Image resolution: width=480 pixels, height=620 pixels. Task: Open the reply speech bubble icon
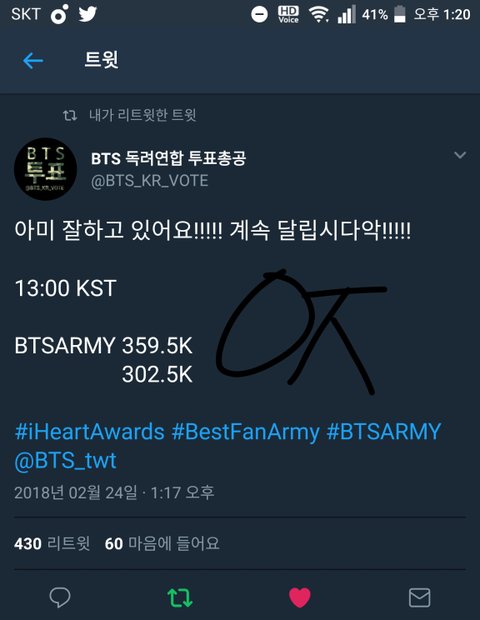pos(60,597)
